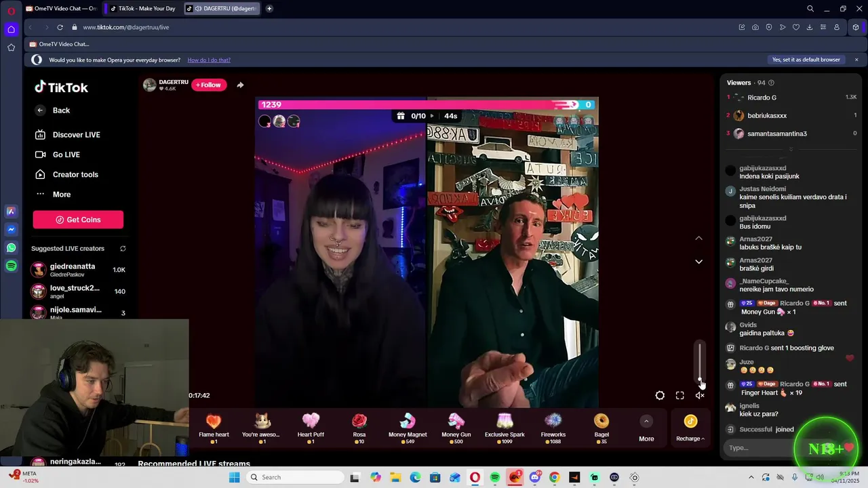Open Aria AI icon in sidebar
The height and width of the screenshot is (488, 868).
11,211
